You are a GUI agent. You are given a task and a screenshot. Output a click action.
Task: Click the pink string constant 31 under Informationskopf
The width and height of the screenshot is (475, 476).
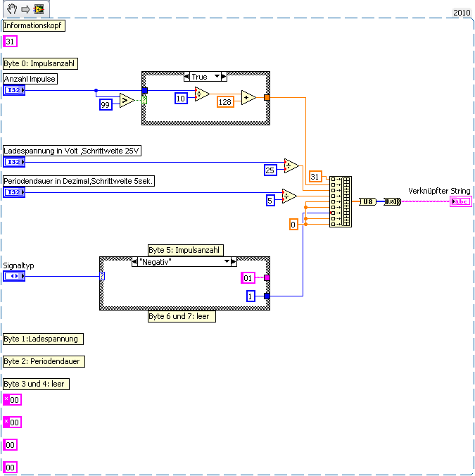pyautogui.click(x=10, y=42)
